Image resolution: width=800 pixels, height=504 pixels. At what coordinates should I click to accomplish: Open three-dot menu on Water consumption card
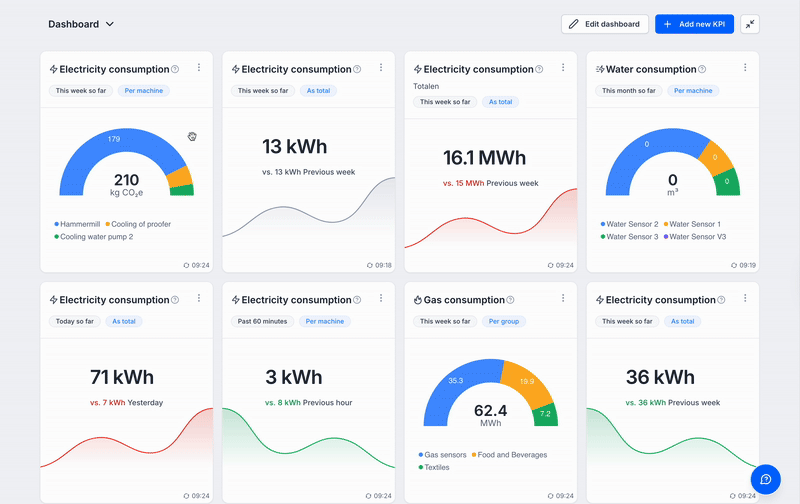click(745, 67)
